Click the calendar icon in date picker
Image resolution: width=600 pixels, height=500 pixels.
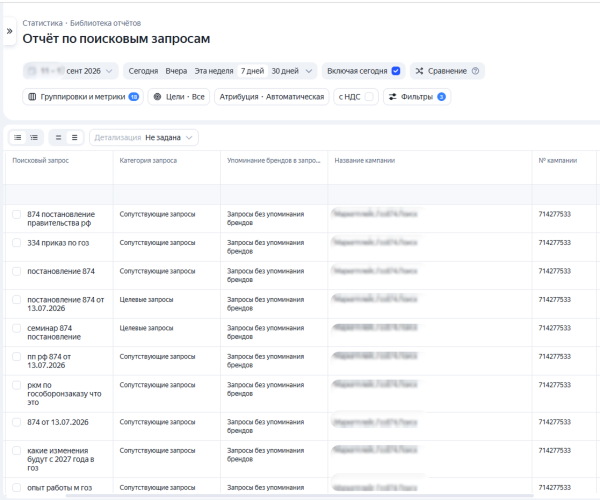[x=32, y=71]
